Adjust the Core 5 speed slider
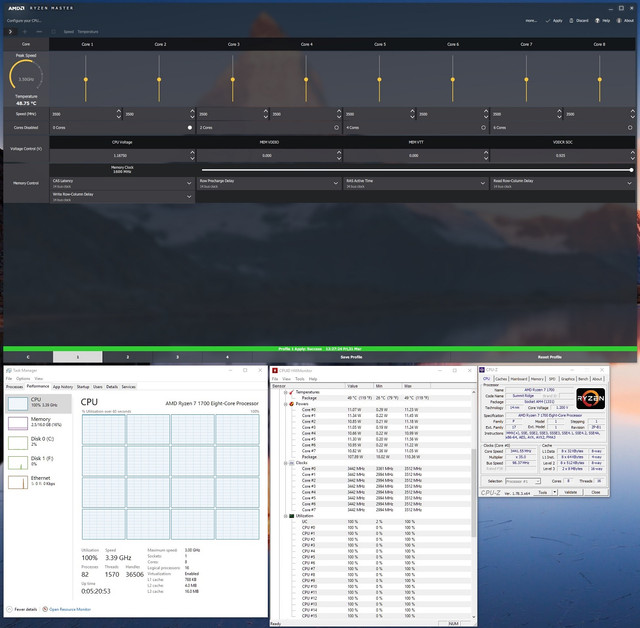Screen dimensions: 640x628 (379, 78)
